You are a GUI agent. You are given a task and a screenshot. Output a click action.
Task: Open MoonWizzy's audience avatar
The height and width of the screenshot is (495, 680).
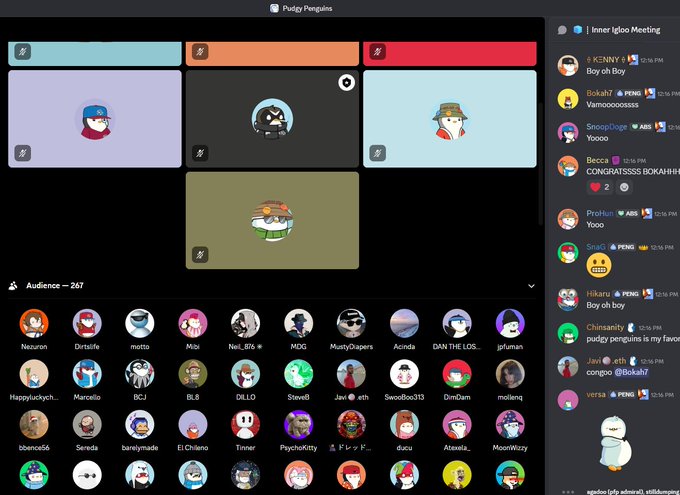click(x=510, y=425)
